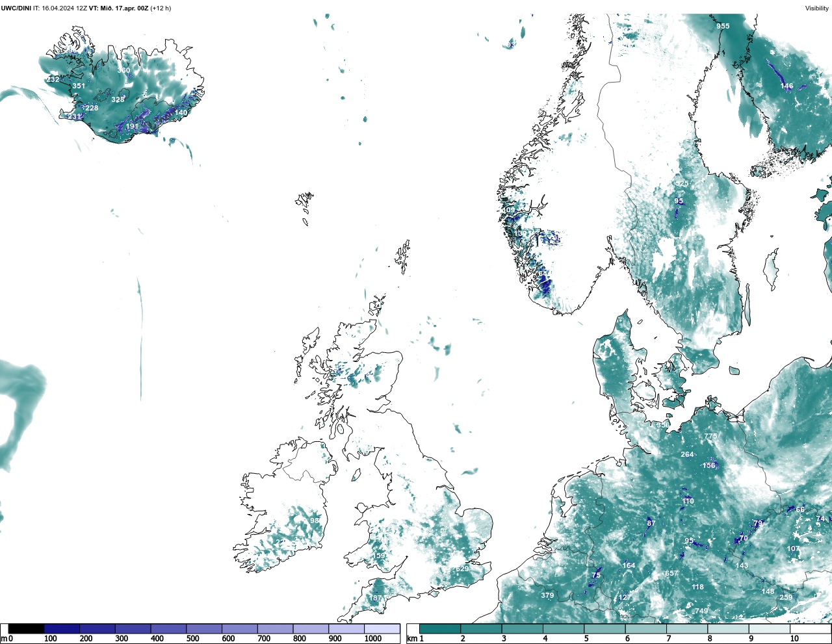Image resolution: width=832 pixels, height=644 pixels.
Task: Click the '127' value near Luxembourg
Action: 625,598
